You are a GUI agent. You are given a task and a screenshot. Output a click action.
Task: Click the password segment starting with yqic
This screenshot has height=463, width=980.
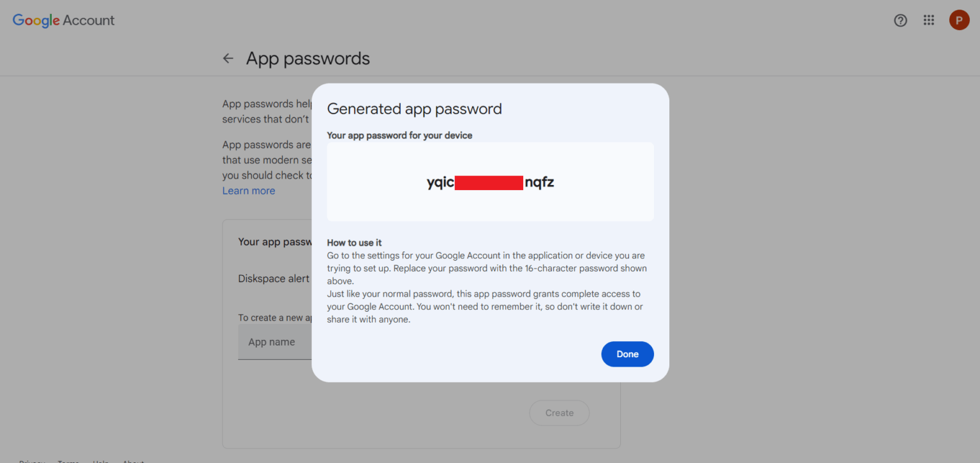point(440,183)
